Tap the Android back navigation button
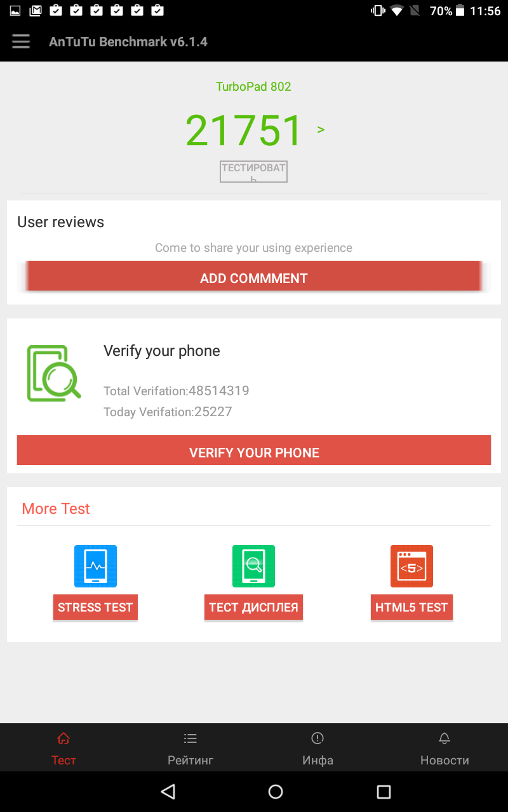The width and height of the screenshot is (508, 812). pyautogui.click(x=168, y=791)
